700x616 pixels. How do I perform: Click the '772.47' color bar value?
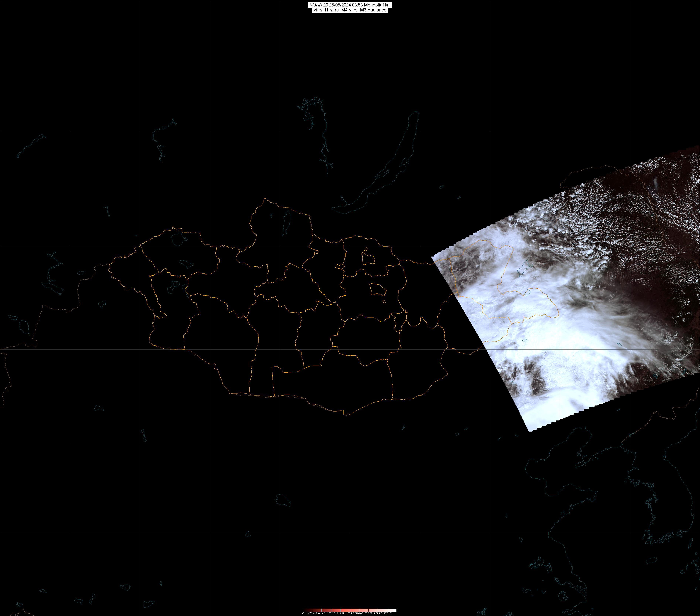pyautogui.click(x=388, y=614)
